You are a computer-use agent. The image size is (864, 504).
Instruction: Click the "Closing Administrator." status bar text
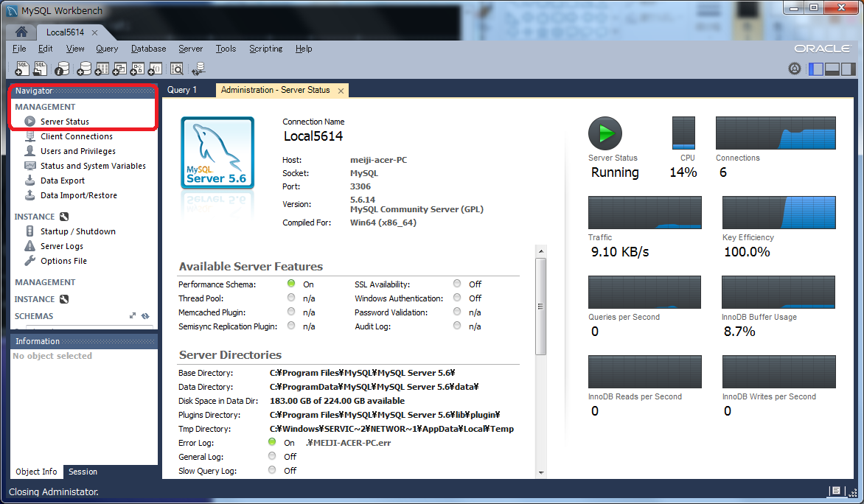[54, 492]
